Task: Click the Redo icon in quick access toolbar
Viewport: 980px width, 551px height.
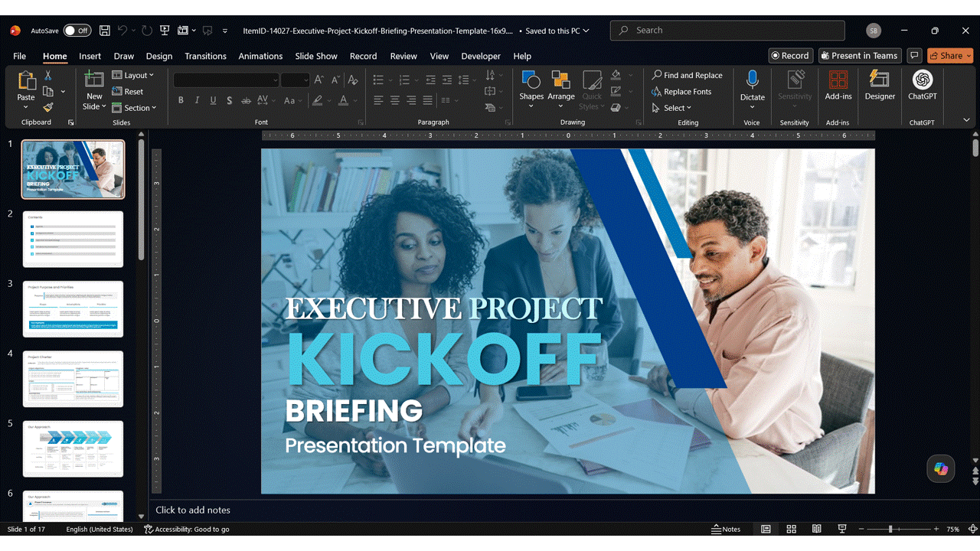Action: [x=147, y=31]
